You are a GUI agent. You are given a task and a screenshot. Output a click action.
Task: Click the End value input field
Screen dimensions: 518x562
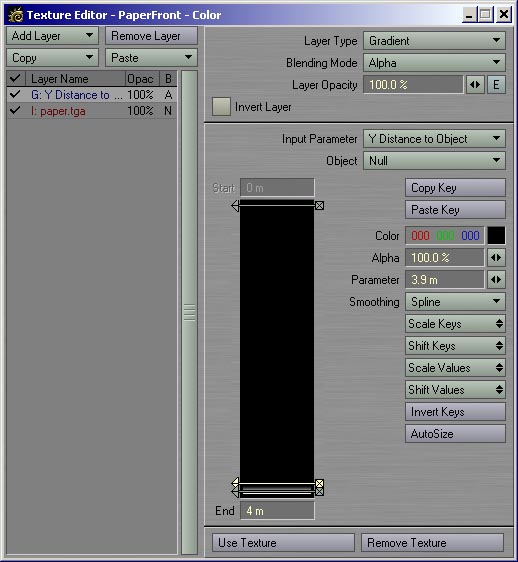tap(277, 510)
